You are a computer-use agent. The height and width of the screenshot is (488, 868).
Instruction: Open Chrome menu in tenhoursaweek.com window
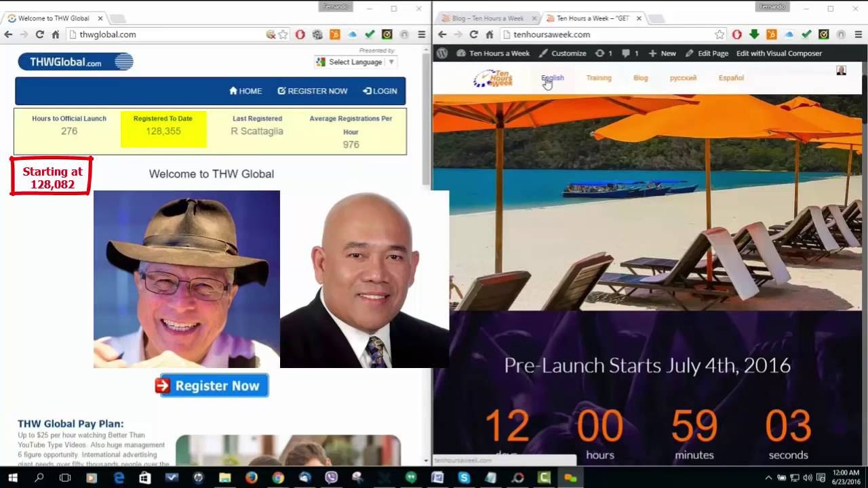pyautogui.click(x=859, y=35)
